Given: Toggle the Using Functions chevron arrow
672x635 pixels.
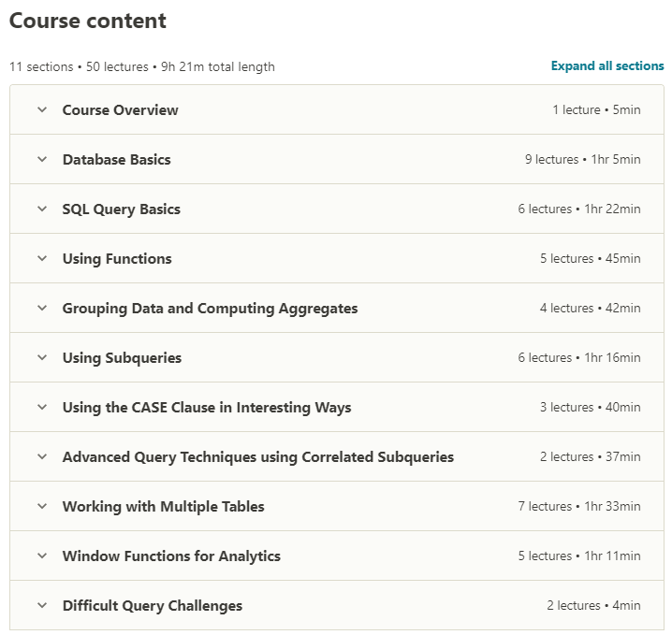Looking at the screenshot, I should (x=42, y=259).
